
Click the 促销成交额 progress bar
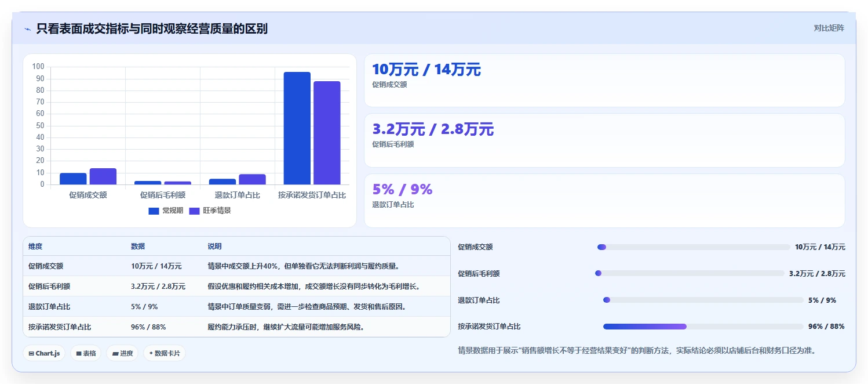pos(694,247)
